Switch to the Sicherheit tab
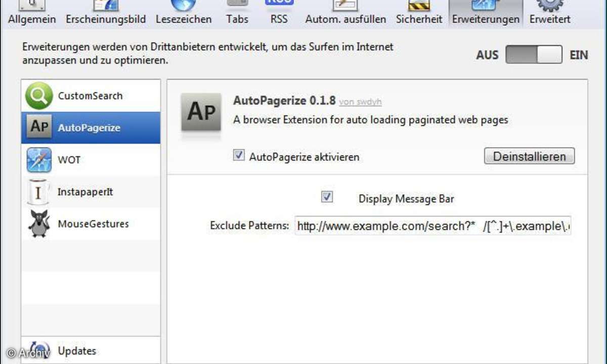 [419, 14]
